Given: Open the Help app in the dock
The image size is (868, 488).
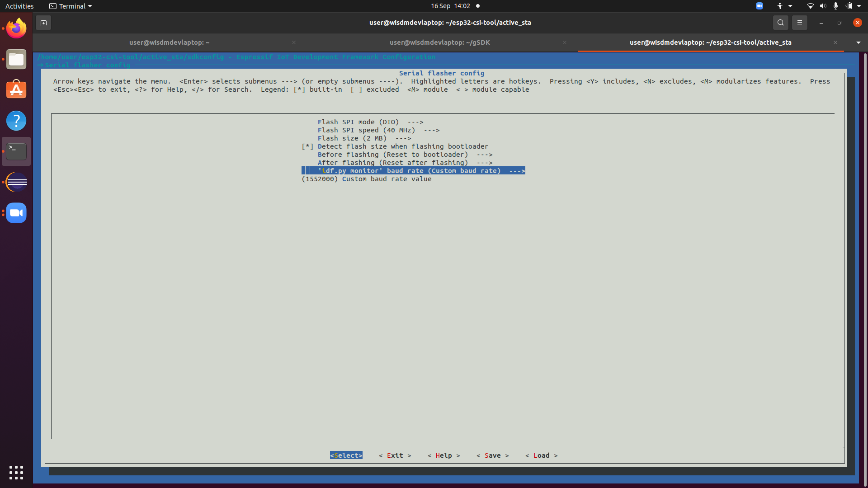Looking at the screenshot, I should [x=16, y=121].
